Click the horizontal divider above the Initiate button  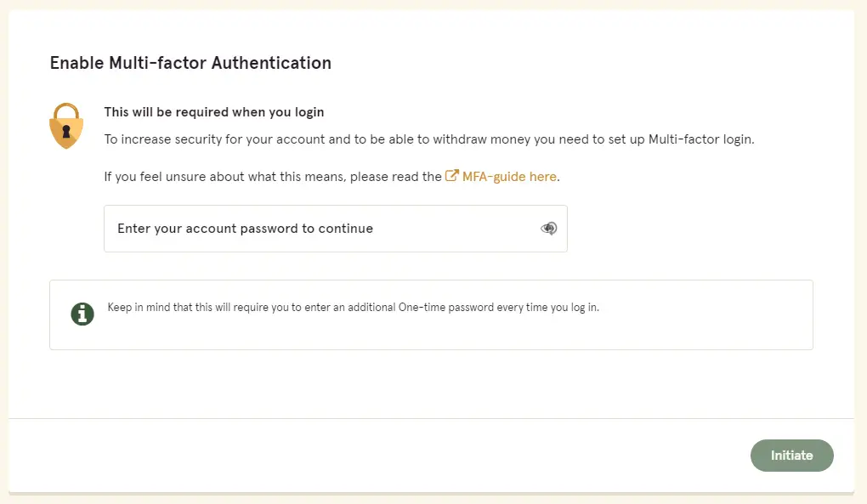(x=431, y=418)
